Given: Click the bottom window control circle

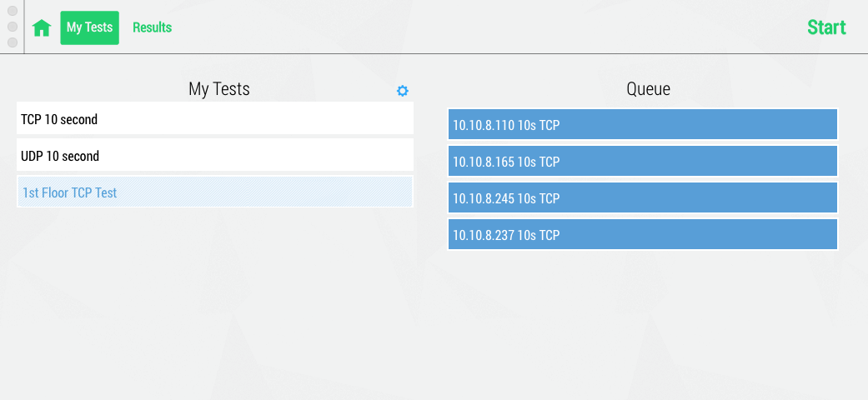Looking at the screenshot, I should (13, 42).
